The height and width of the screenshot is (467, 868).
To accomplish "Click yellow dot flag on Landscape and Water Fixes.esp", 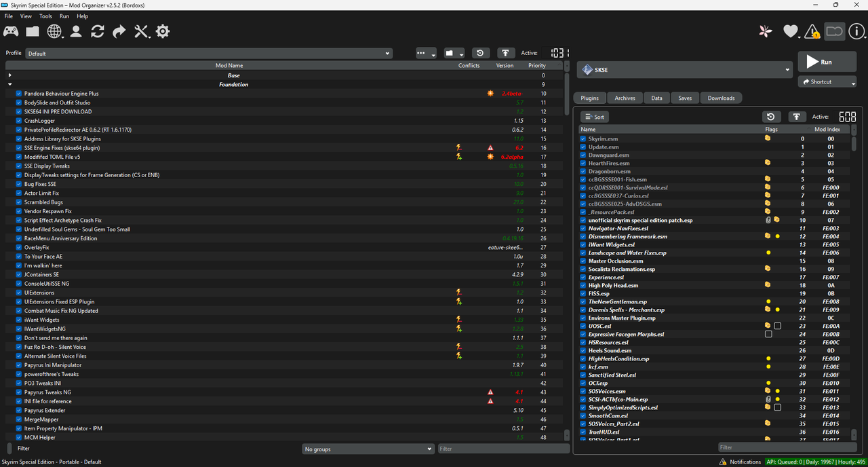I will [x=768, y=253].
